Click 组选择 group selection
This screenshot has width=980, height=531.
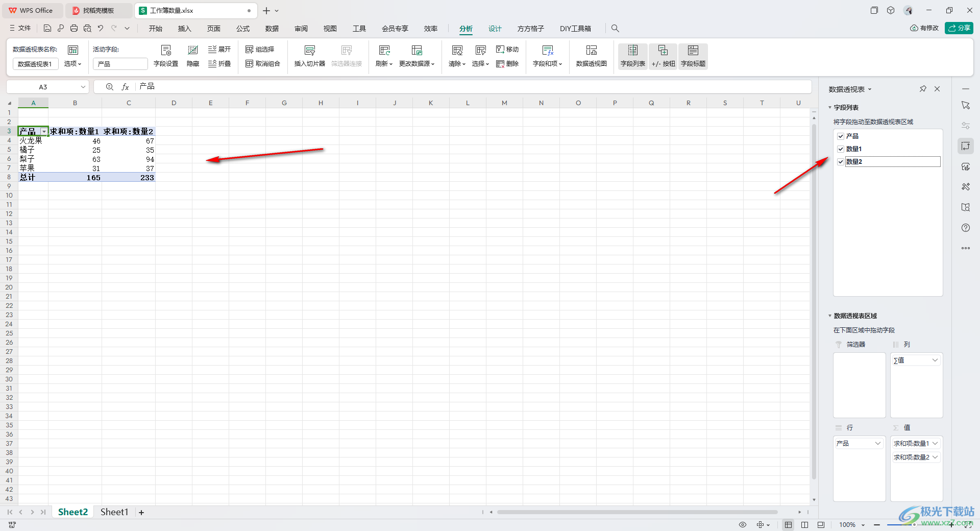[x=260, y=50]
